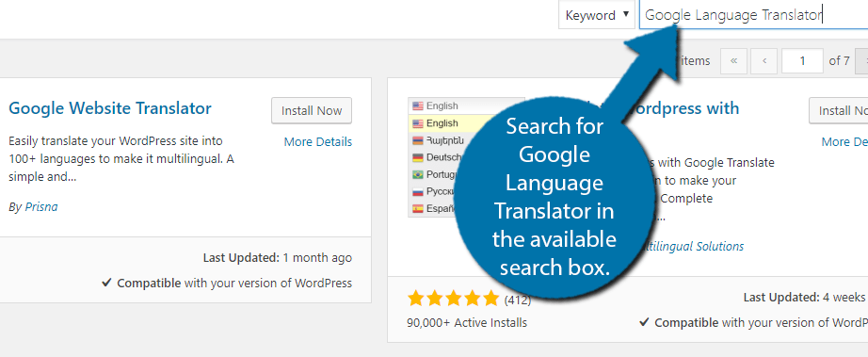868x357 pixels.
Task: Click the Brazilian flag beside Portuguese entry
Action: point(417,174)
